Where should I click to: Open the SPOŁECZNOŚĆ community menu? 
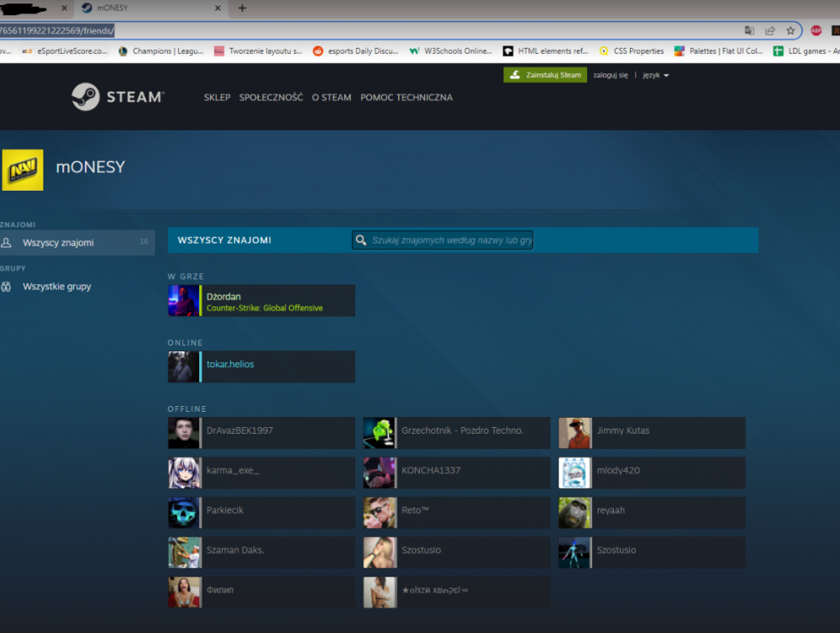(271, 98)
